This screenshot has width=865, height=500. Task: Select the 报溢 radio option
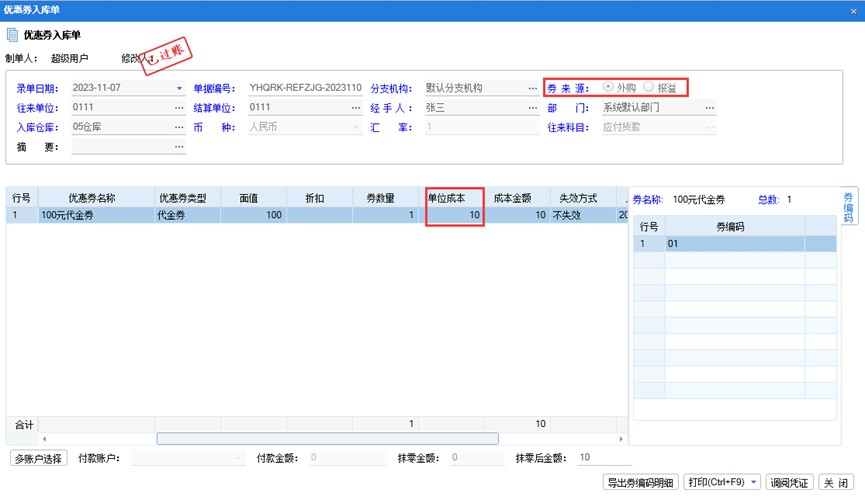click(x=649, y=87)
